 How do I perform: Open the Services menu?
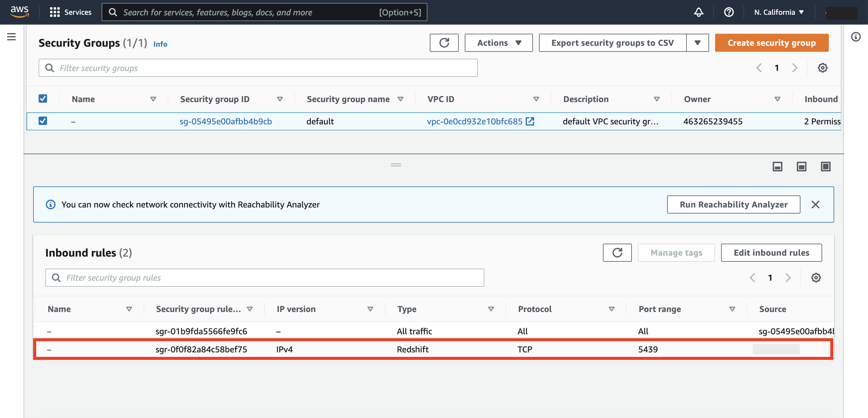[x=71, y=12]
